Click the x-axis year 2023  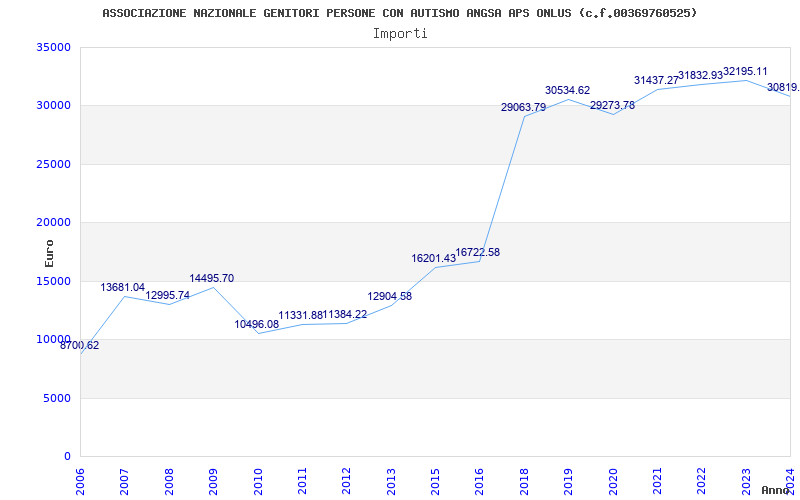tap(746, 481)
